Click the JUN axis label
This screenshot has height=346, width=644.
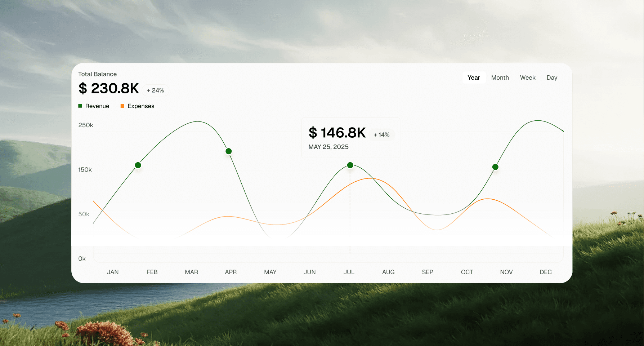[x=310, y=272]
